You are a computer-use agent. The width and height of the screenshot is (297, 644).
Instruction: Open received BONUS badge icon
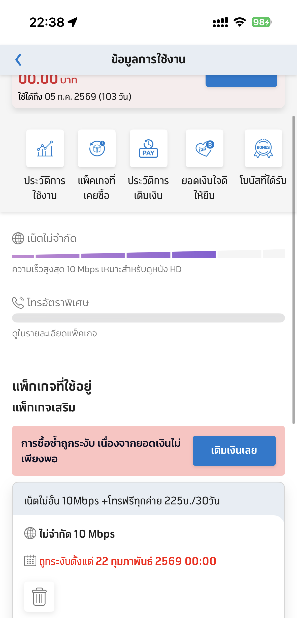(263, 148)
